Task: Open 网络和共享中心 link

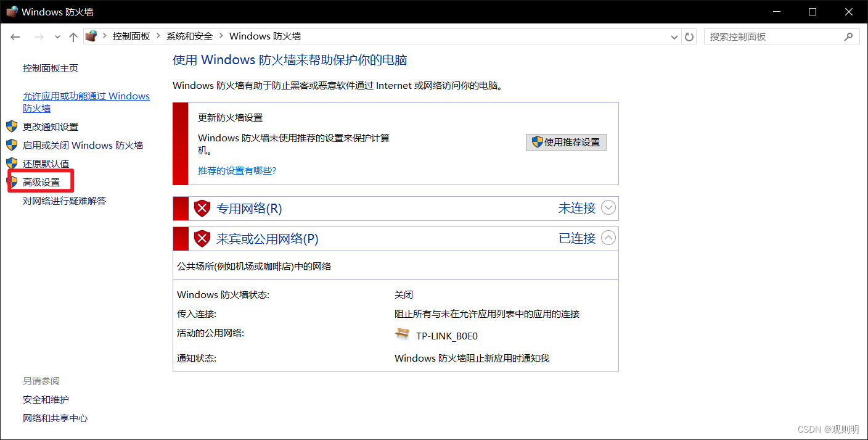Action: click(x=55, y=418)
